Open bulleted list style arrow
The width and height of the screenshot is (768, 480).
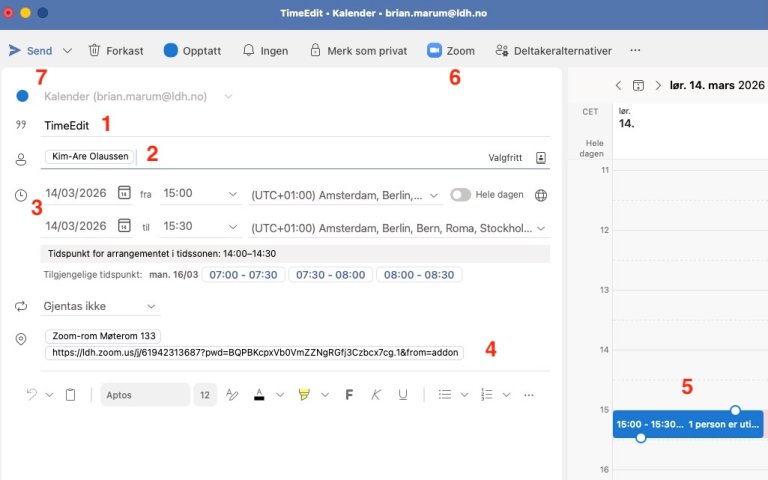[x=464, y=395]
